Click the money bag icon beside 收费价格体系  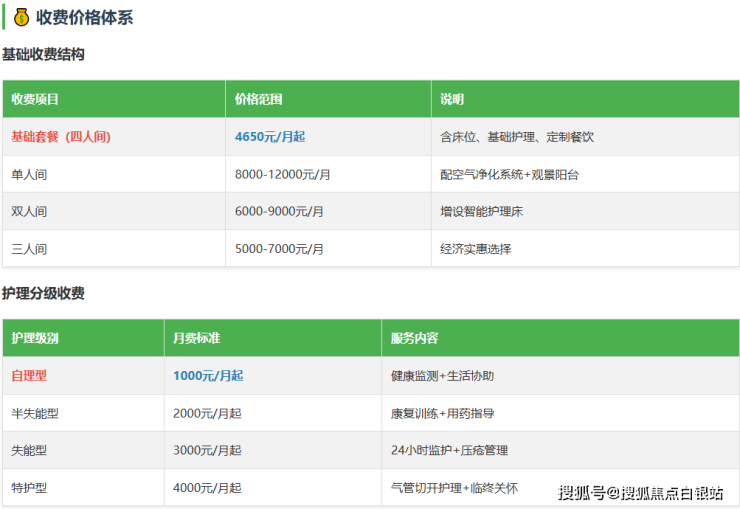(21, 17)
